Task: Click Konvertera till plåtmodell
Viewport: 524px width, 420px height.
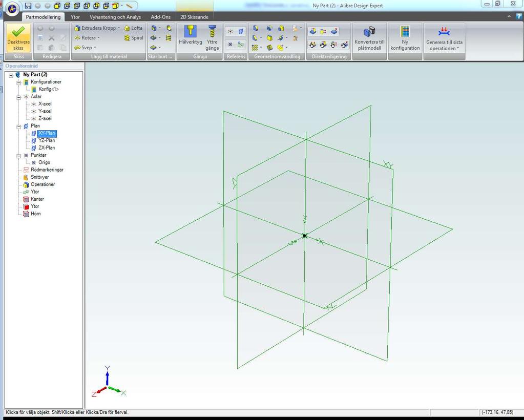Action: click(369, 38)
